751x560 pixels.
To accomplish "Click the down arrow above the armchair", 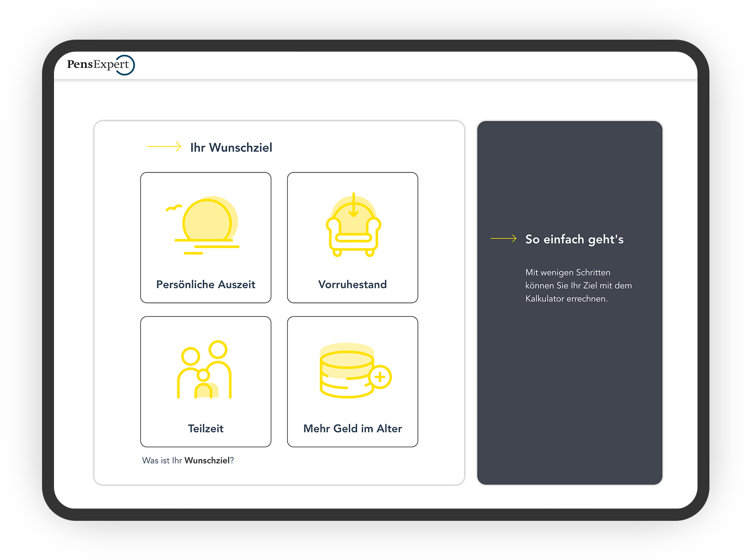I will click(x=354, y=205).
